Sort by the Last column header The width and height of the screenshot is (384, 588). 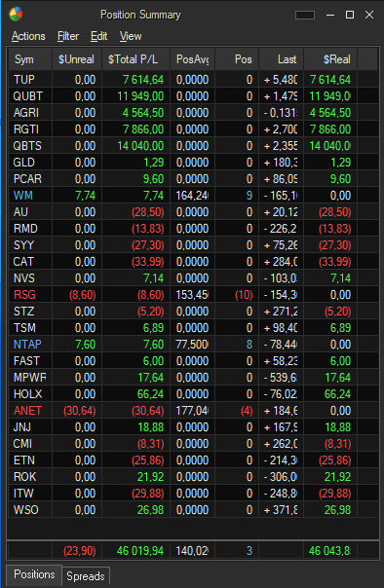[x=281, y=59]
